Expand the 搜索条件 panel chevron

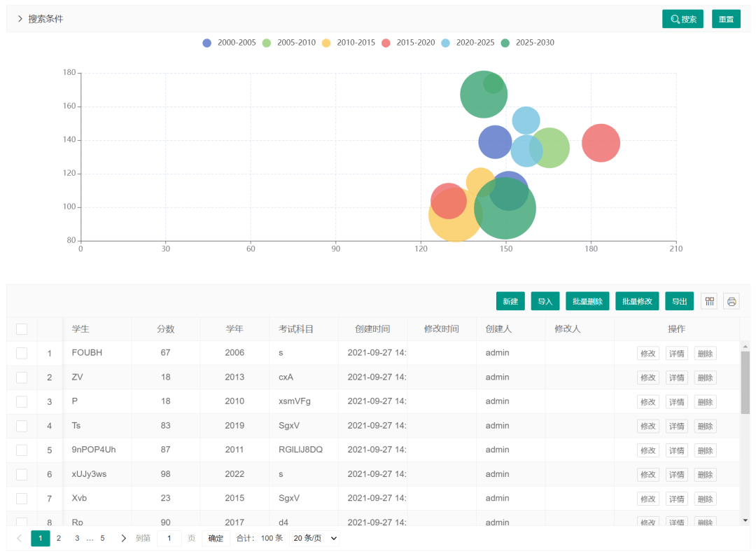(20, 19)
